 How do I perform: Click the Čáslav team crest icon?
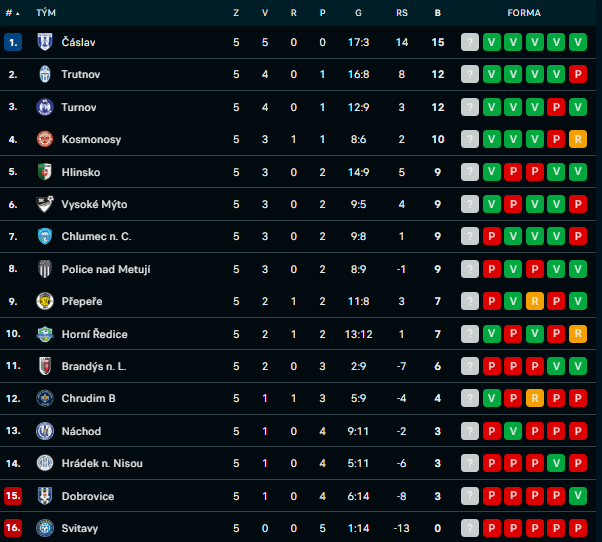[x=45, y=42]
